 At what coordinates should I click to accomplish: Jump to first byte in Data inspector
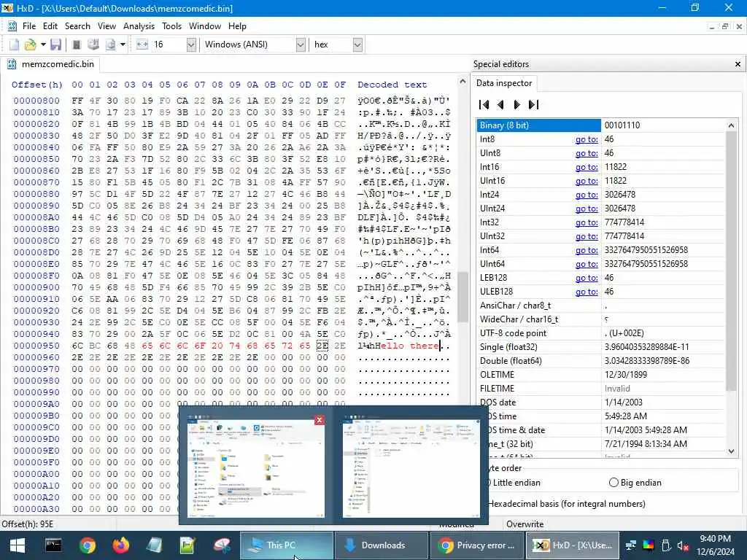[x=484, y=104]
